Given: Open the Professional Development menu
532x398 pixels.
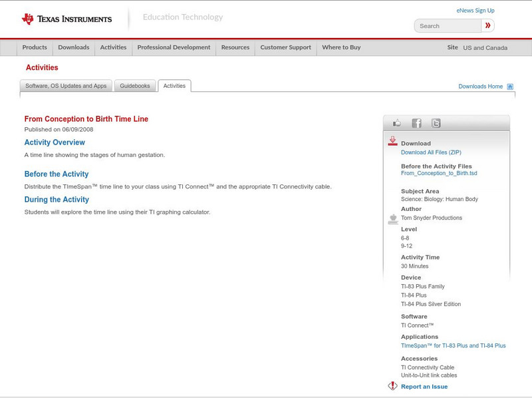Looking at the screenshot, I should pos(174,48).
